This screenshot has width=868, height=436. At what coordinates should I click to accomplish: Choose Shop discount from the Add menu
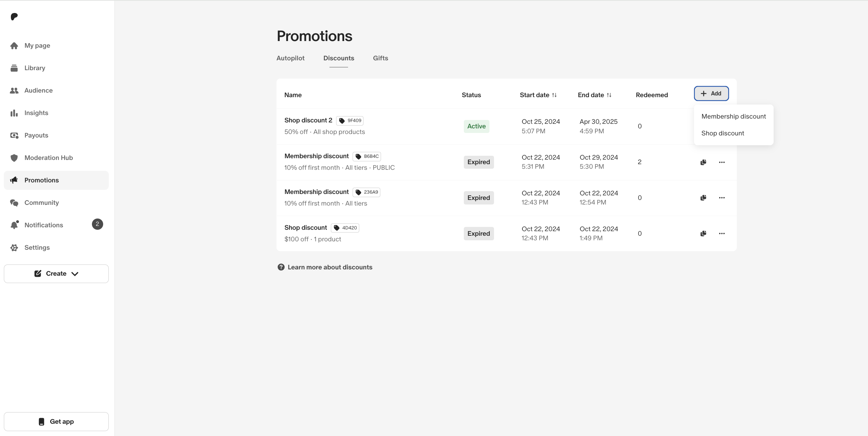[723, 133]
